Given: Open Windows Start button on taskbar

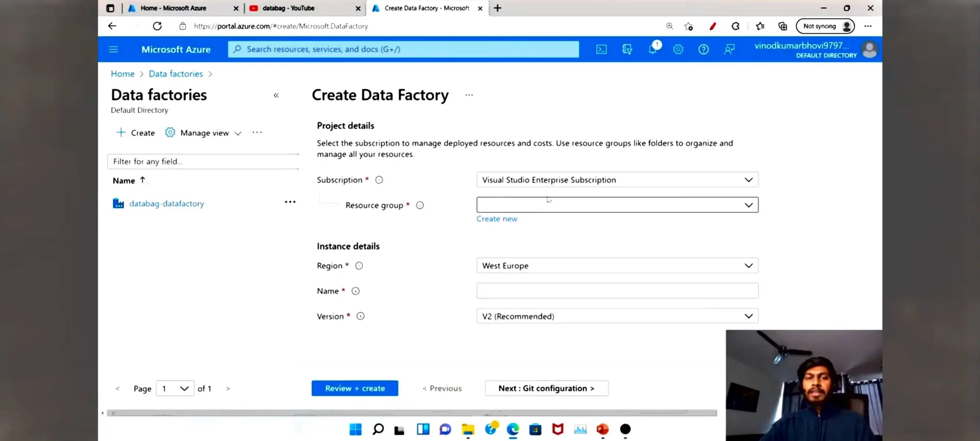Looking at the screenshot, I should point(356,429).
